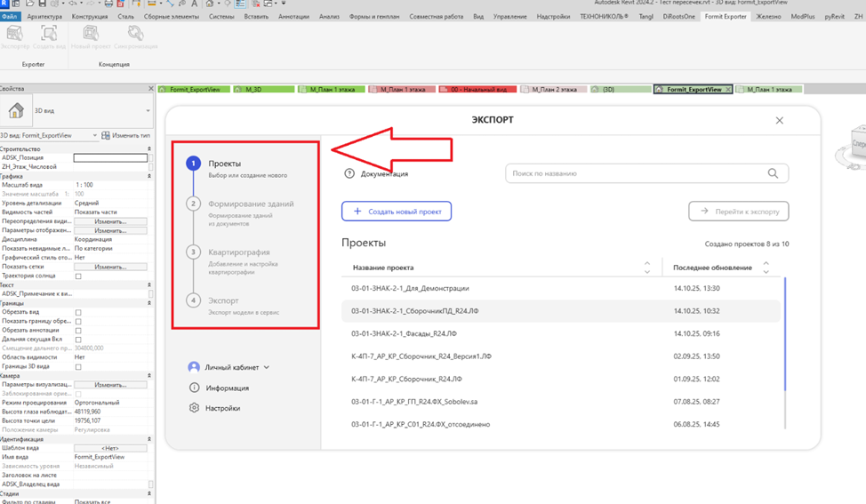
Task: Click the search magnifier in export dialog
Action: click(773, 173)
